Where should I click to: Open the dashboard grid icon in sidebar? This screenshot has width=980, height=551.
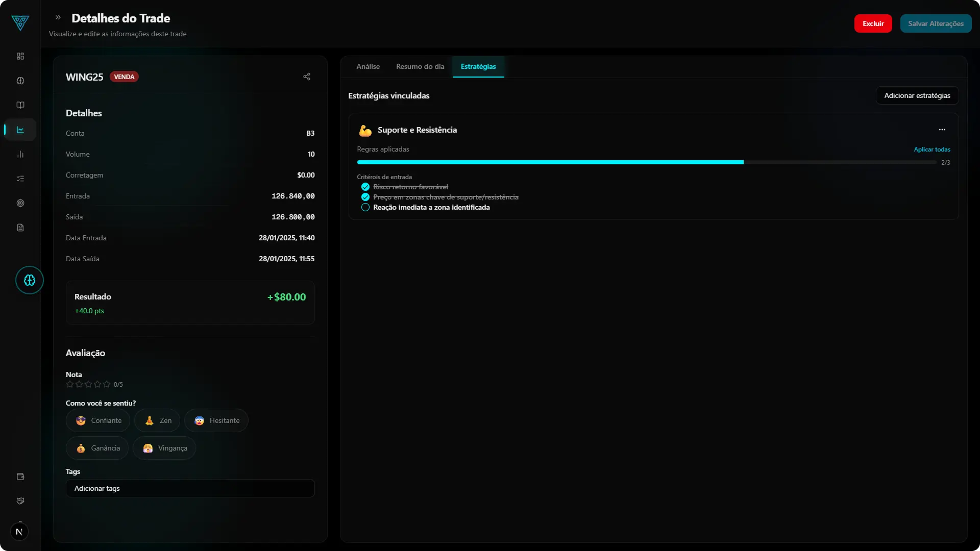pos(20,56)
